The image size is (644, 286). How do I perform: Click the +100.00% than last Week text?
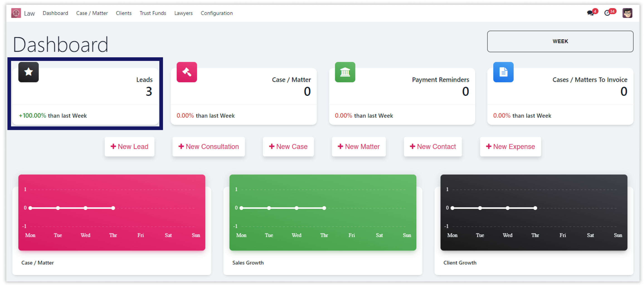point(53,116)
